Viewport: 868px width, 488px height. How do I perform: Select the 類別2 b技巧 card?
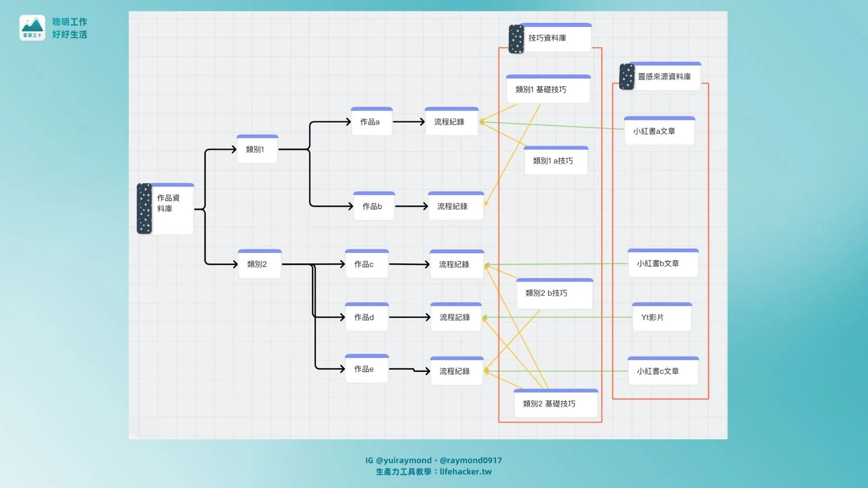click(x=554, y=294)
